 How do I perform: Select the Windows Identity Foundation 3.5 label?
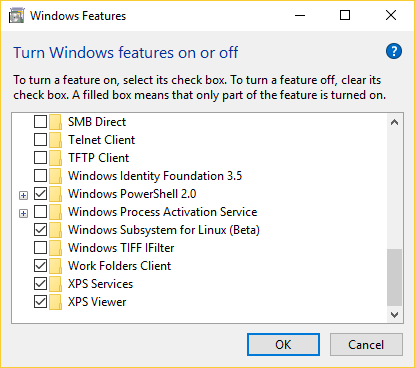pos(155,176)
